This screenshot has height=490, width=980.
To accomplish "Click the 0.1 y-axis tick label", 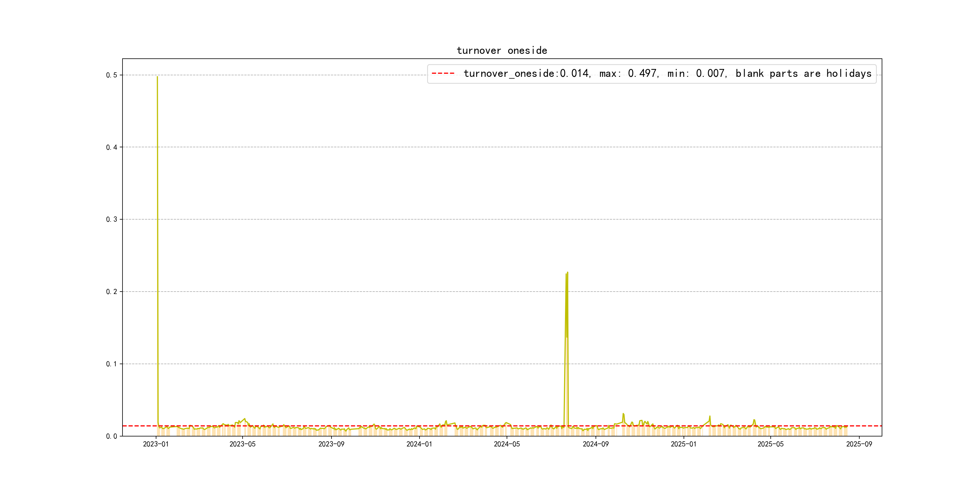I will click(112, 364).
